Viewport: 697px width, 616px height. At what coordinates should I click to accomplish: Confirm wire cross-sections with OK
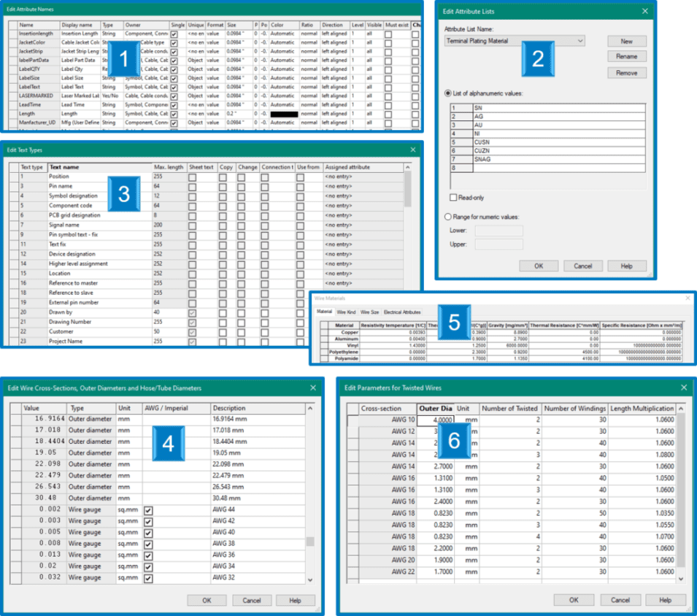pyautogui.click(x=207, y=600)
